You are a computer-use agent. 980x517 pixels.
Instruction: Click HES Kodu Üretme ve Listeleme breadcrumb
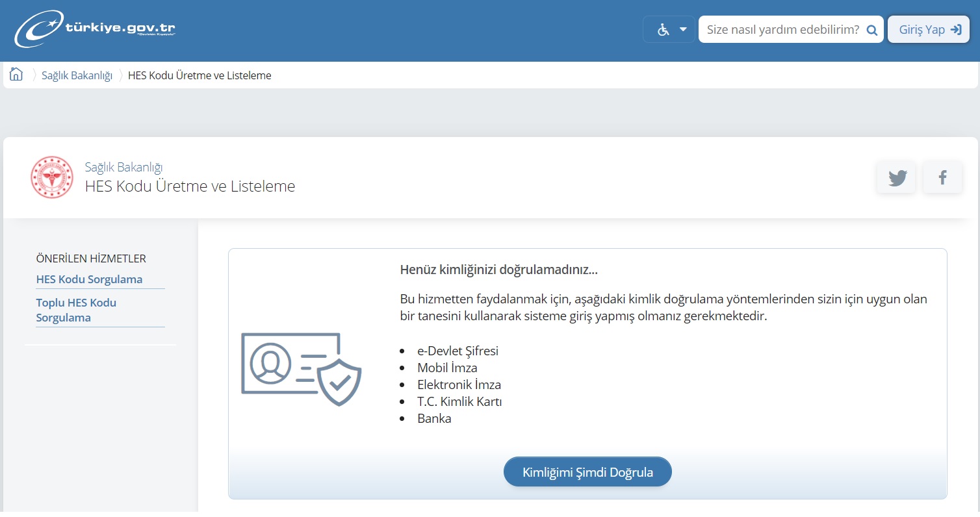pyautogui.click(x=200, y=75)
